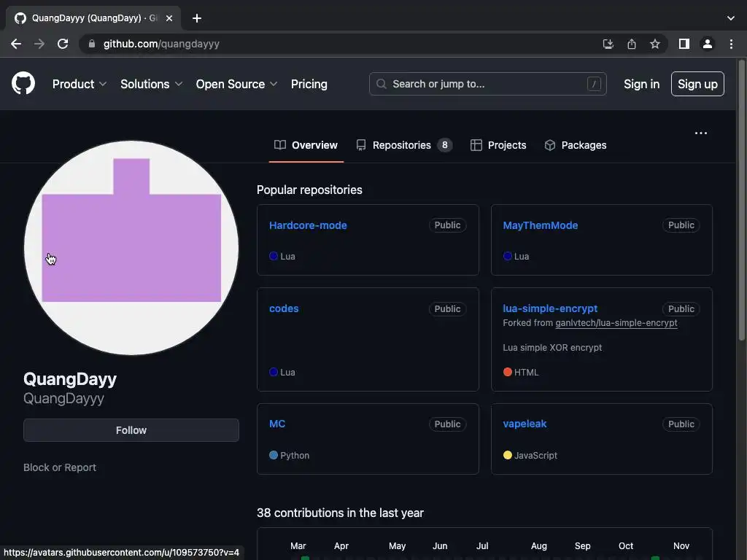Click the Sign up button
The width and height of the screenshot is (747, 560).
[x=697, y=84]
